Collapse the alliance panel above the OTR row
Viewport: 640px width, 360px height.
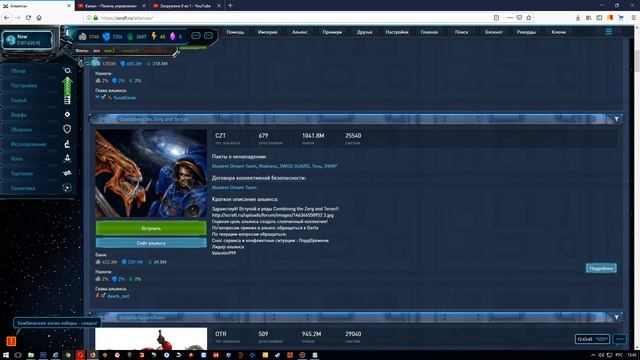617,317
